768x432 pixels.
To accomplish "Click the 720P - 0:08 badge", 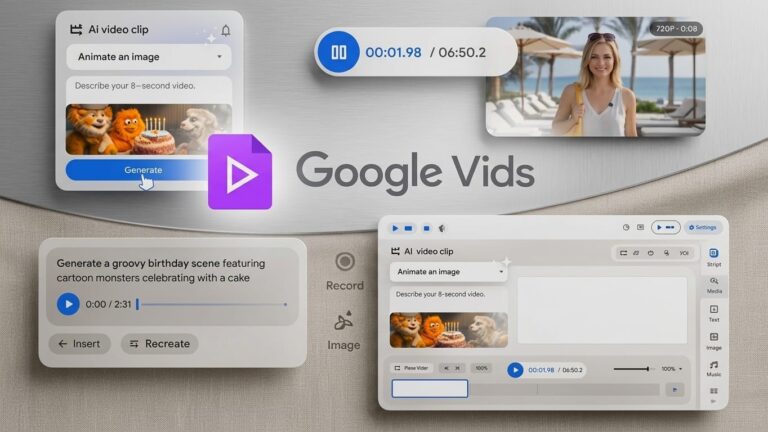I will [x=676, y=29].
